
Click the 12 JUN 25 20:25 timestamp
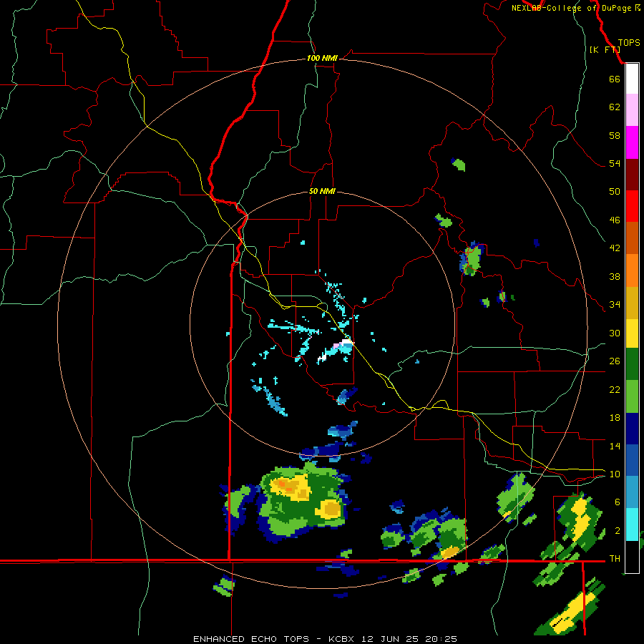[x=409, y=639]
